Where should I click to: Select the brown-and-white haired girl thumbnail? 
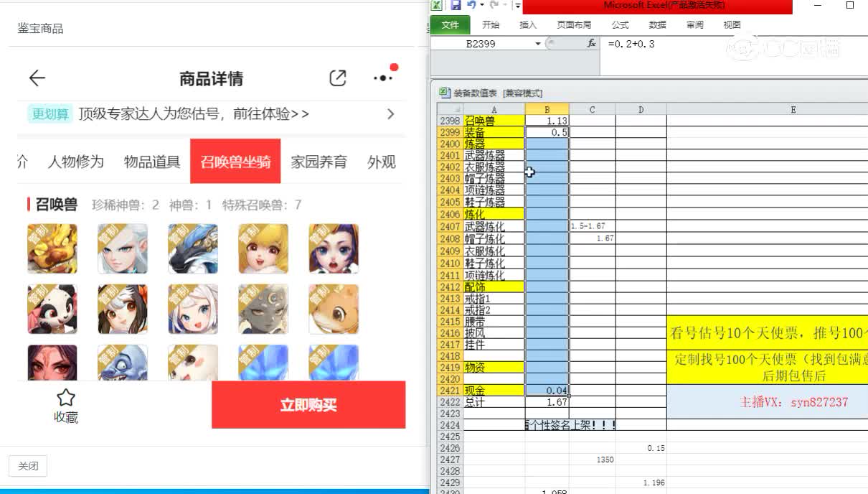point(123,309)
